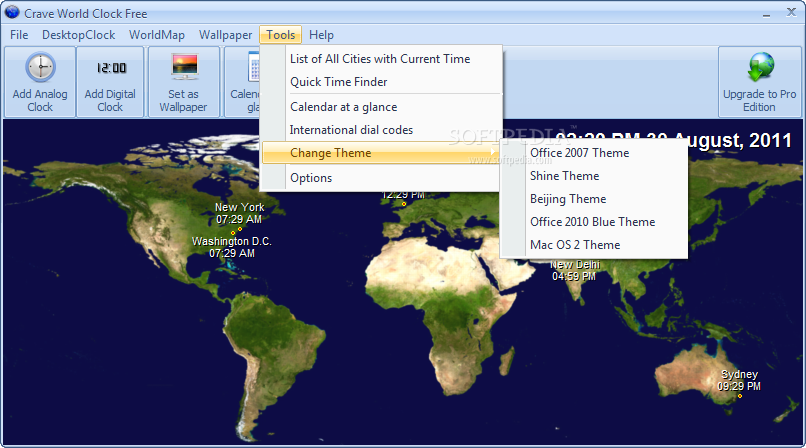Open the WorldMap menu
Screen dimensions: 806x448
(x=157, y=35)
